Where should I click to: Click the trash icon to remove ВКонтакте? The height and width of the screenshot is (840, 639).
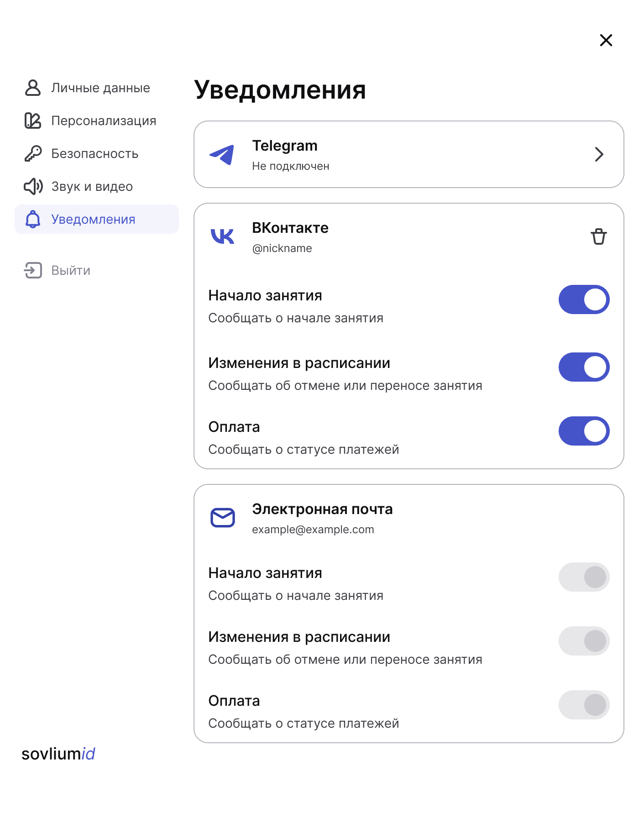click(x=598, y=237)
